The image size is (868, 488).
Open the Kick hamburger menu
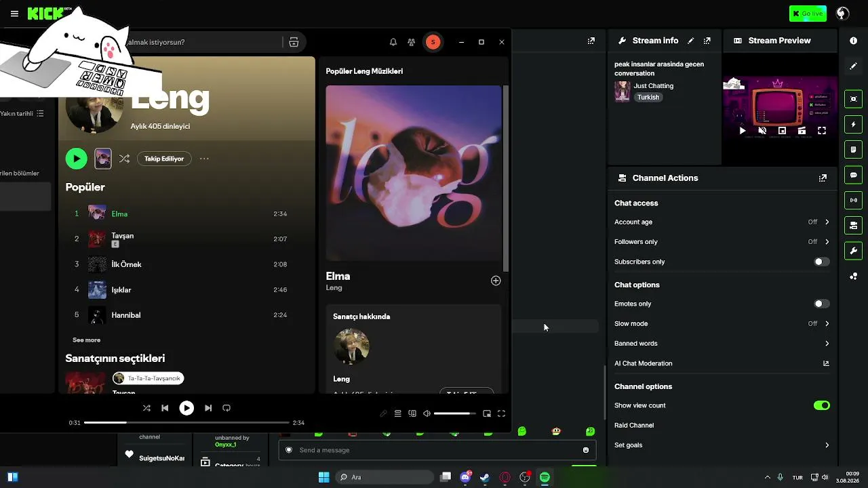coord(14,14)
